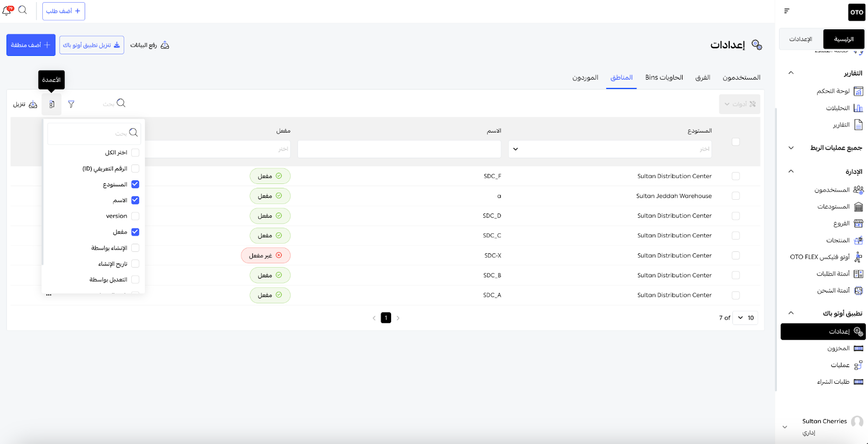Click the أضف طلب button

coord(63,11)
